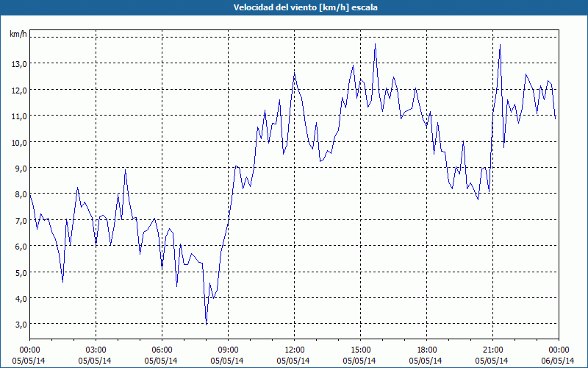Select the 12:00 time label
This screenshot has width=588, height=368.
tap(295, 350)
